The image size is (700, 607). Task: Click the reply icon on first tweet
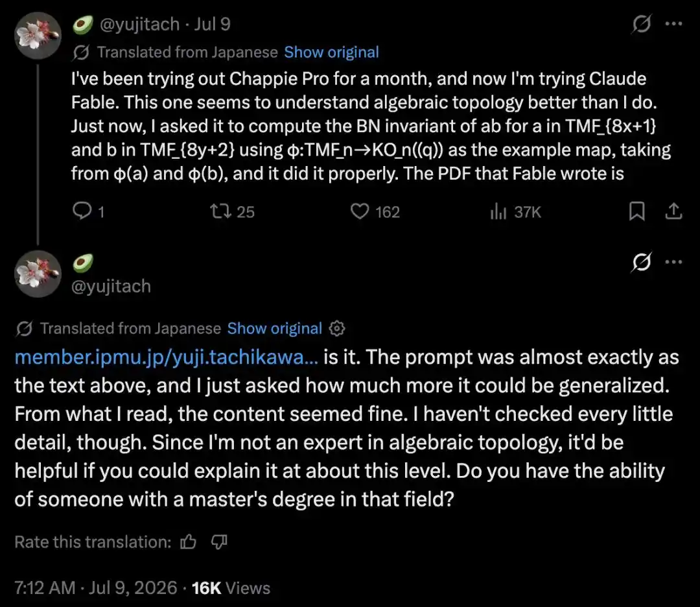82,211
